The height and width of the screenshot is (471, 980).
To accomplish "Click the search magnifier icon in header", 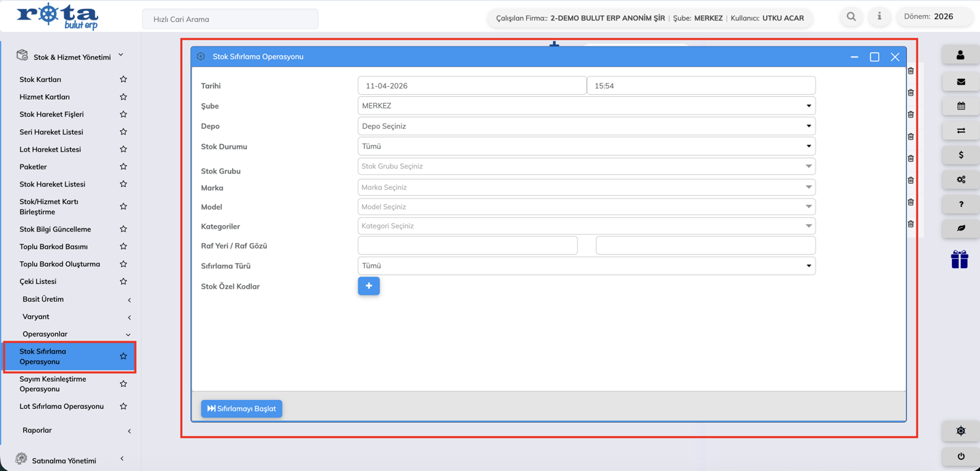I will pos(851,16).
